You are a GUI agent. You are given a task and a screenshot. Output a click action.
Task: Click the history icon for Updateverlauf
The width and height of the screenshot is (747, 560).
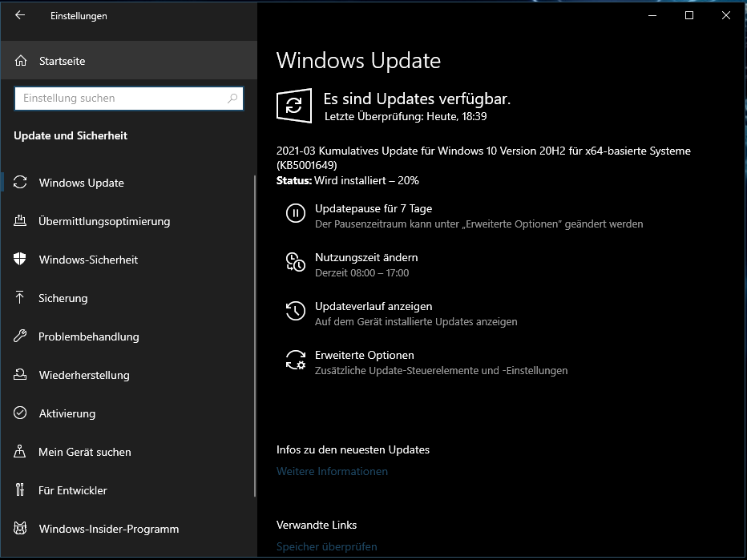[296, 311]
